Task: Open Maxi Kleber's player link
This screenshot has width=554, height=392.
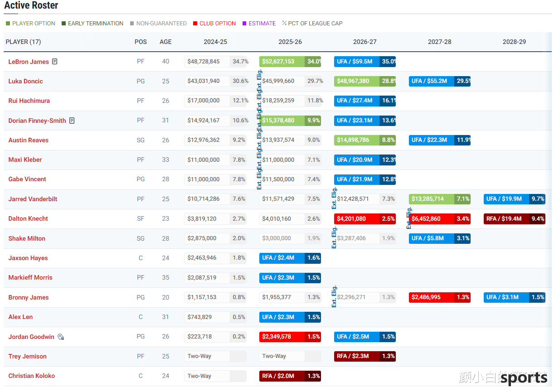Action: 25,160
